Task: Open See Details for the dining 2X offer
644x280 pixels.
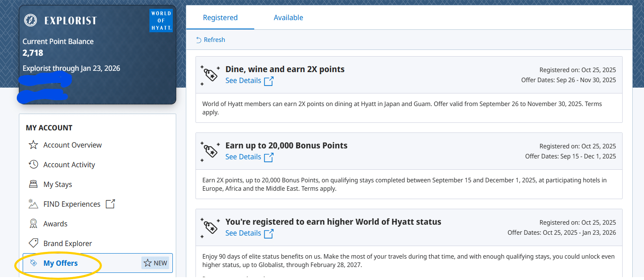Action: pyautogui.click(x=243, y=80)
